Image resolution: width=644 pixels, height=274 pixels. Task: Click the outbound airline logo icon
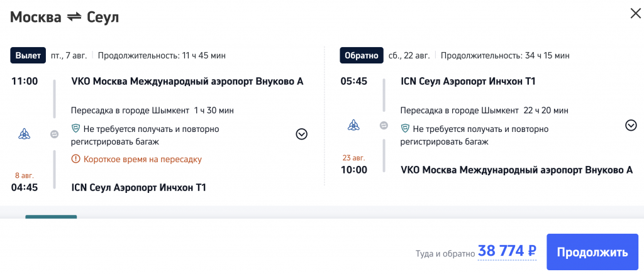coord(25,134)
